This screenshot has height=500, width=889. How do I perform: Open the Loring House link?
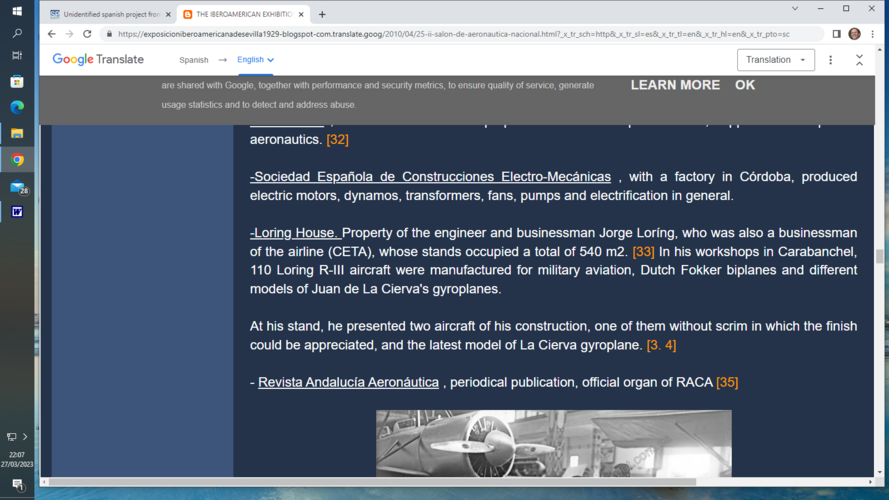click(x=295, y=233)
